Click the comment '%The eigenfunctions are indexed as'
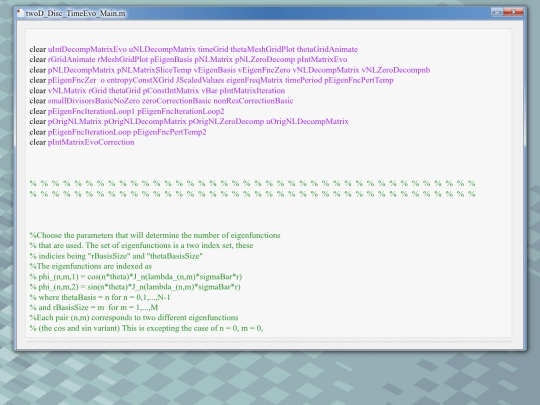The image size is (540, 405). (91, 266)
